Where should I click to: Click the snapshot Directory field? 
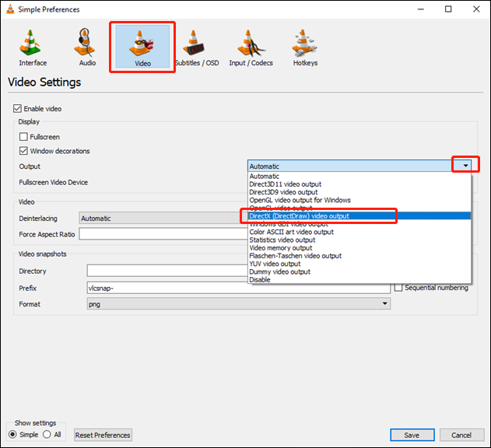coord(167,271)
